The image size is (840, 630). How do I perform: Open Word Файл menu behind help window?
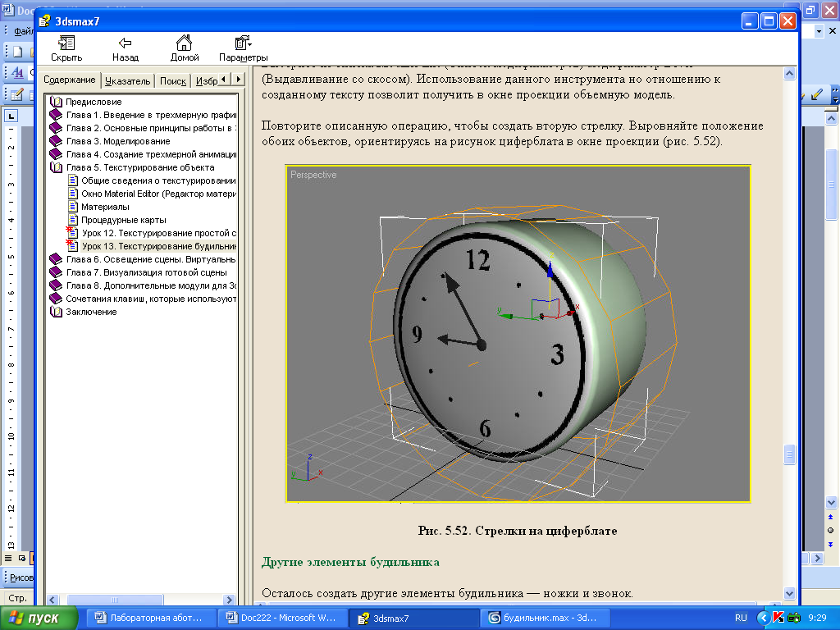(x=23, y=31)
